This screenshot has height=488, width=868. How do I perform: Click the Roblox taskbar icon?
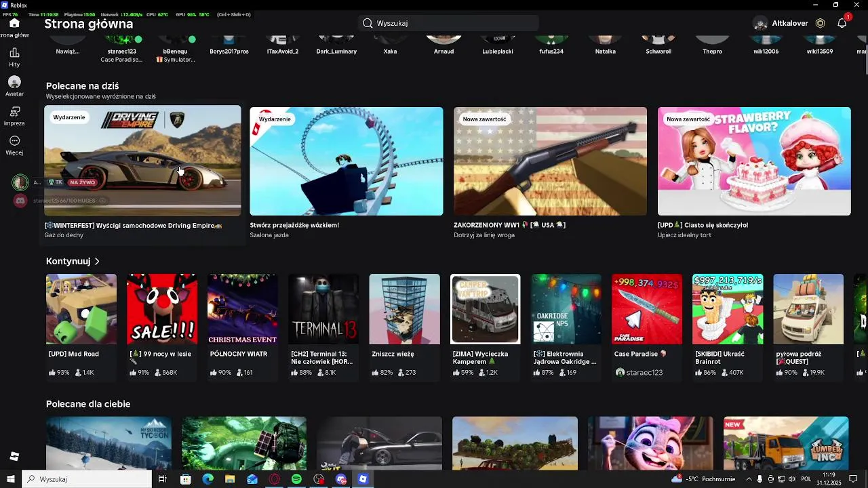(363, 479)
